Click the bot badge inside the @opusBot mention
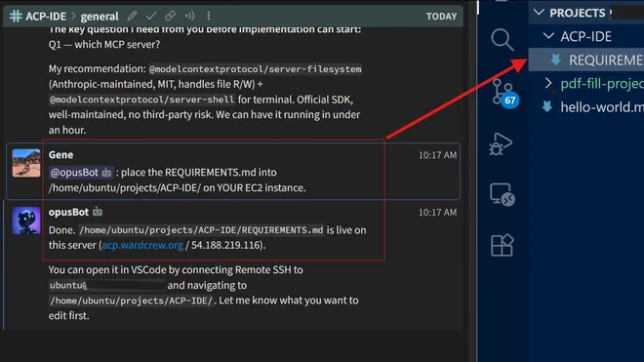 pyautogui.click(x=106, y=173)
